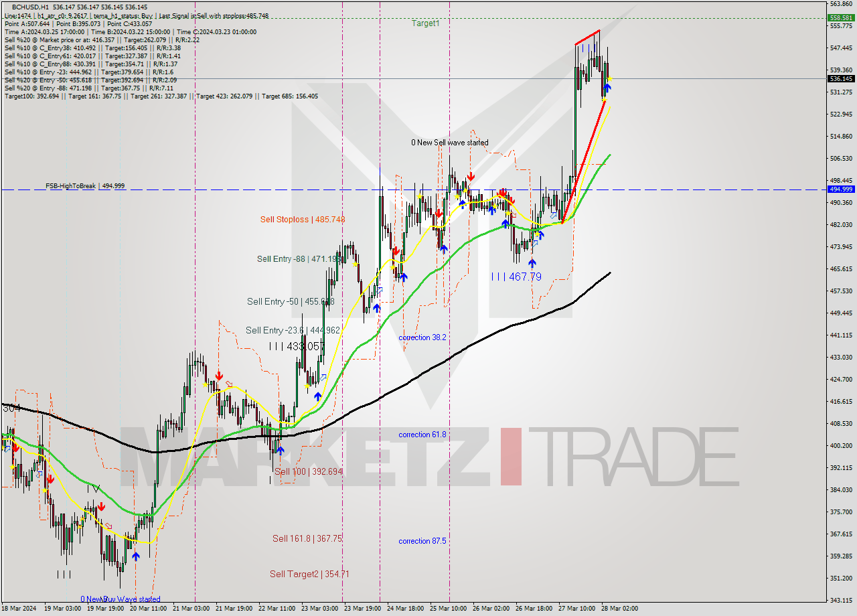Screen dimensions: 857x616
Task: Click the Sell Entry -50 | 455.618 label
Action: tap(291, 302)
